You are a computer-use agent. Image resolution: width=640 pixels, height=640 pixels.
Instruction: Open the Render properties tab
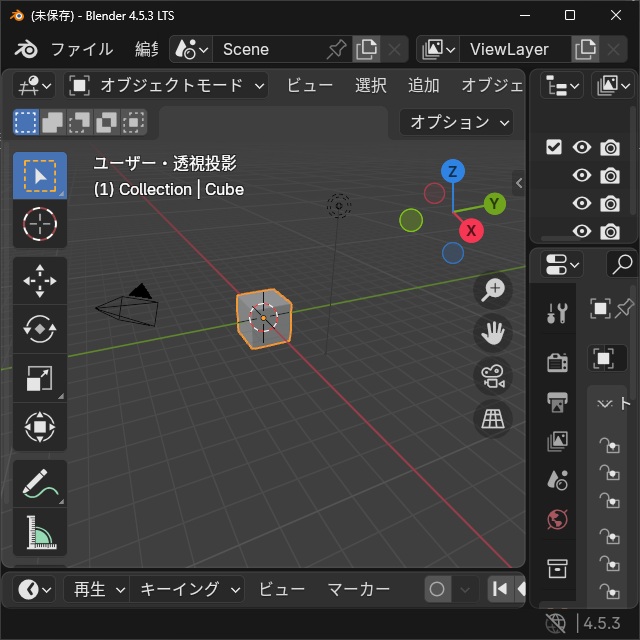point(557,362)
